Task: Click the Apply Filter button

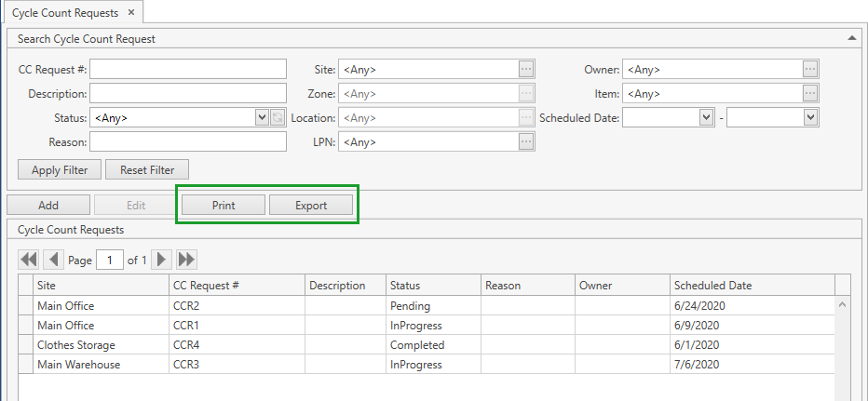Action: coord(60,170)
